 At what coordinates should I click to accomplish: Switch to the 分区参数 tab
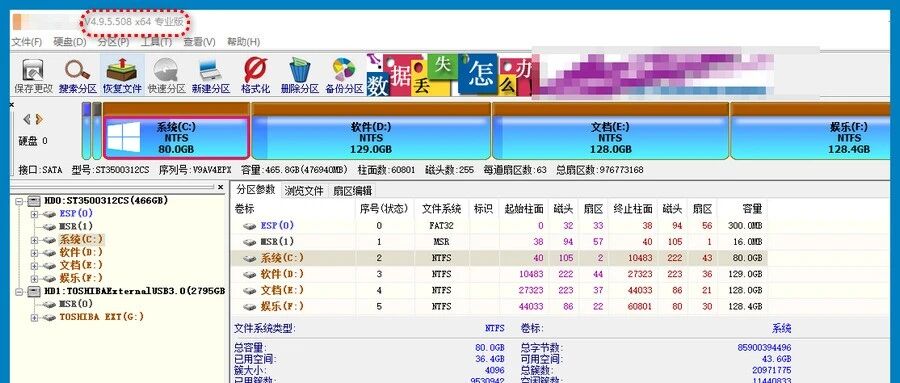[x=256, y=190]
